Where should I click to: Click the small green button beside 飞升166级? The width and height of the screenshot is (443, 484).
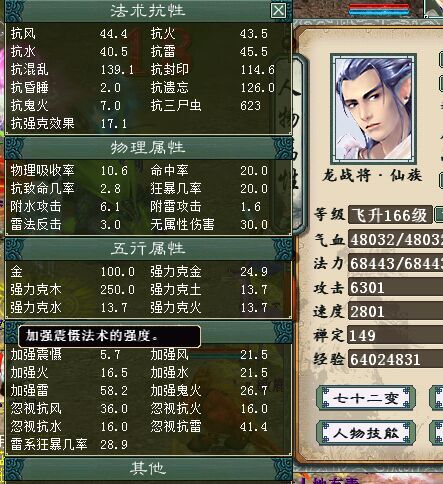(x=438, y=215)
